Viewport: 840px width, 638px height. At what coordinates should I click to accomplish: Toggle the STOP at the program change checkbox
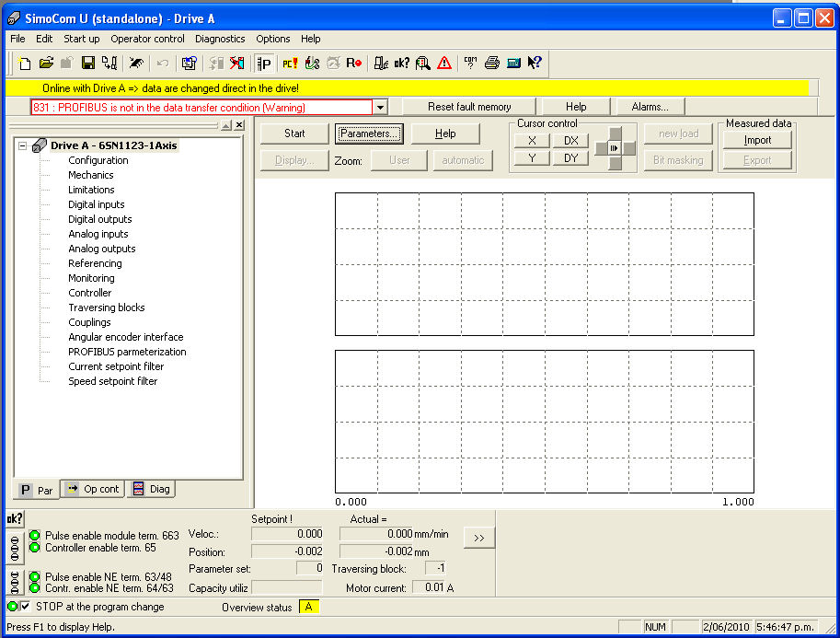click(x=25, y=607)
